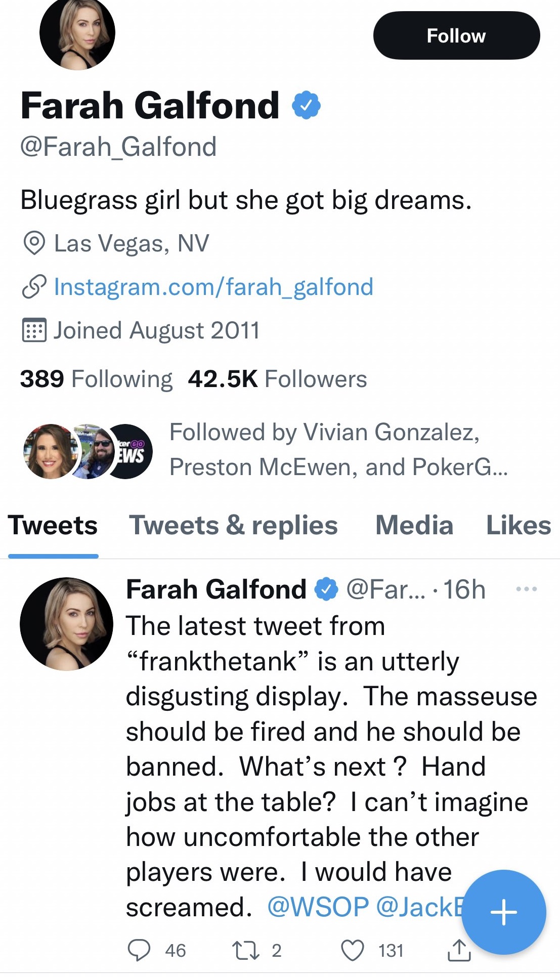Open the PokerGO News follower avatar
Image resolution: width=560 pixels, height=977 pixels.
(134, 451)
